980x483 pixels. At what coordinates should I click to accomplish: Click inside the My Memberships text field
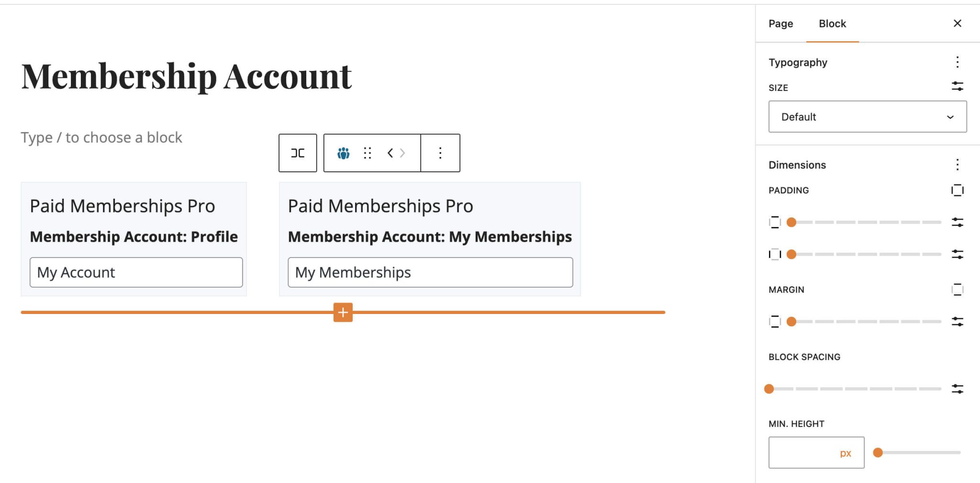tap(429, 272)
